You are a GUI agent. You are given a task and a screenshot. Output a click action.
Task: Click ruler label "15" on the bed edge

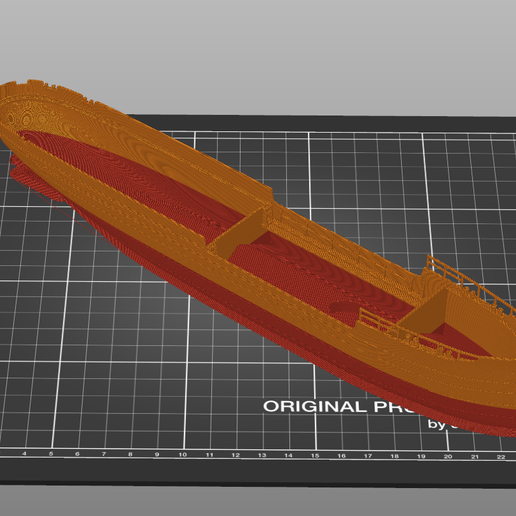315,455
